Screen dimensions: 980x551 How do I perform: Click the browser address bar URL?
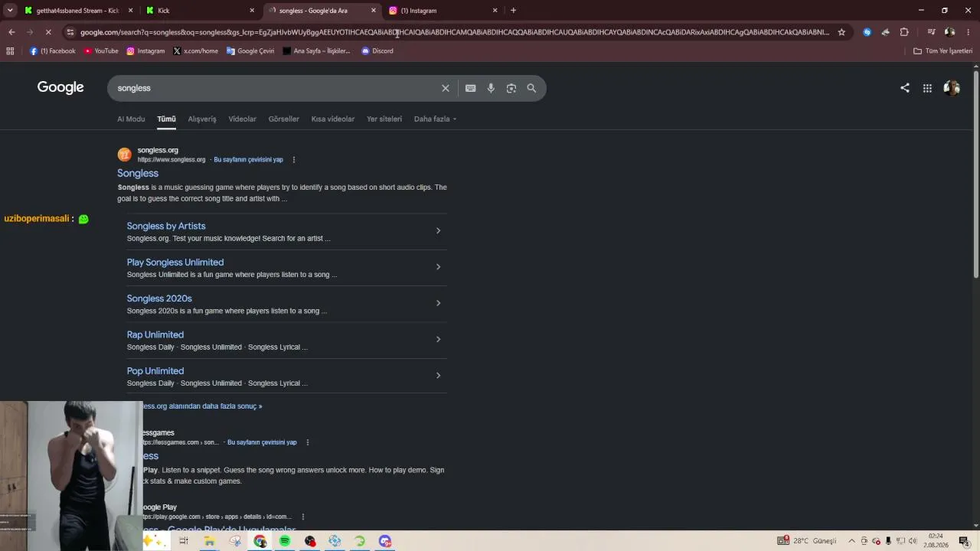(455, 32)
